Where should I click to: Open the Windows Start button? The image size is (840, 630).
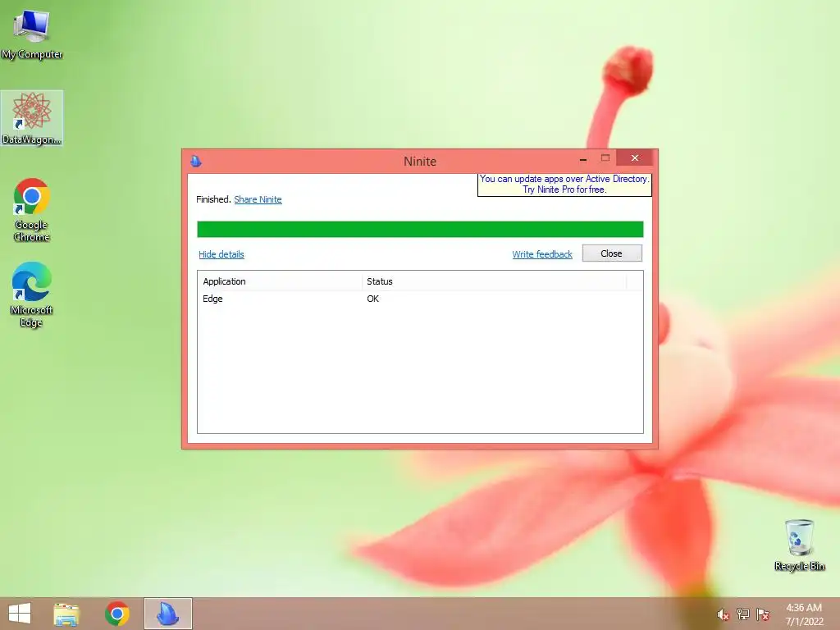tap(20, 614)
